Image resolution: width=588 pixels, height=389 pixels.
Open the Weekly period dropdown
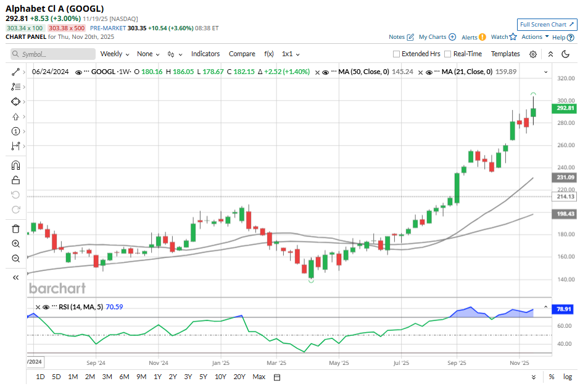pyautogui.click(x=115, y=54)
